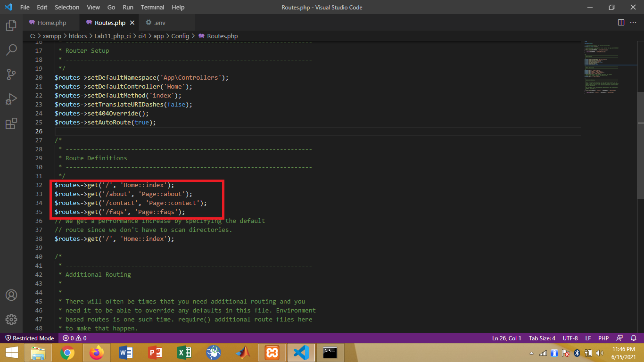Open the Terminal menu
644x362 pixels.
(152, 7)
